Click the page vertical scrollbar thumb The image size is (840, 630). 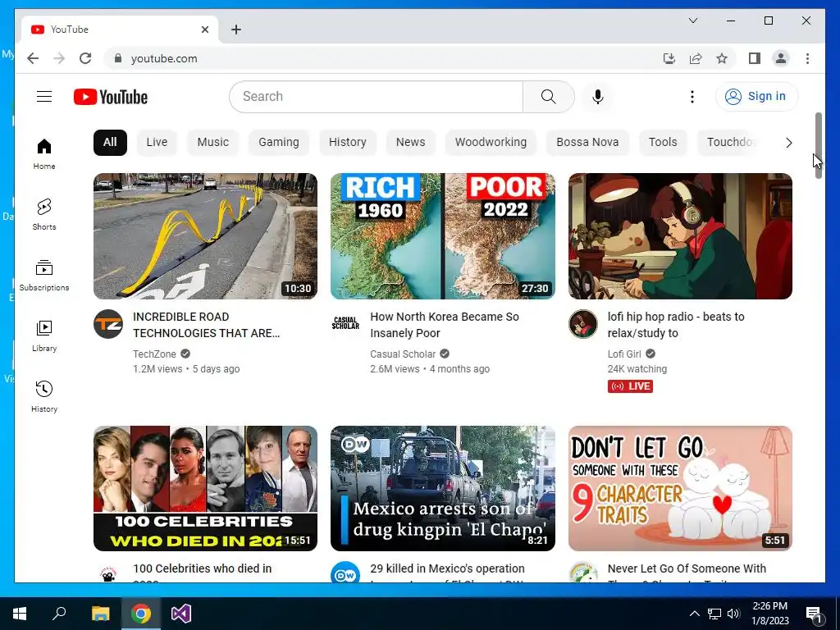pyautogui.click(x=818, y=145)
